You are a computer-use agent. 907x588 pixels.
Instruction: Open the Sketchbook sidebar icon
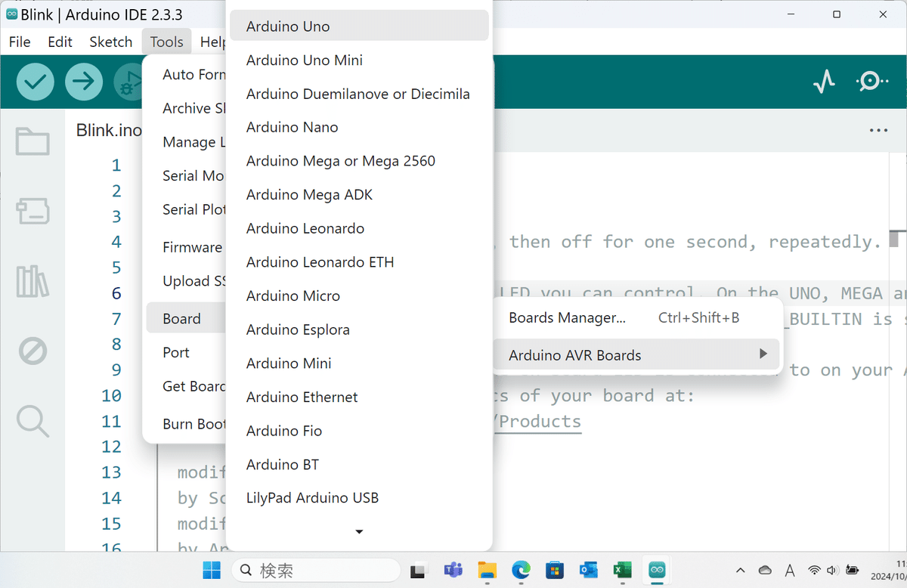tap(32, 141)
